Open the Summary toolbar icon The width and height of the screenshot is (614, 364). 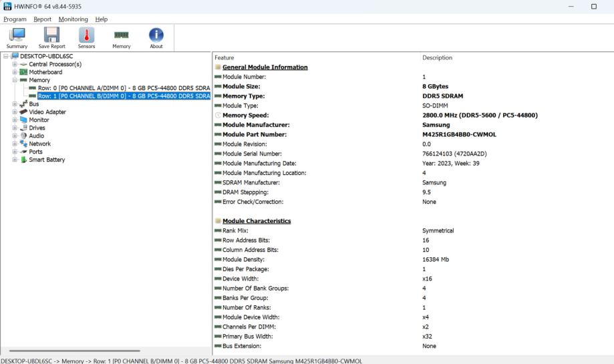click(17, 37)
